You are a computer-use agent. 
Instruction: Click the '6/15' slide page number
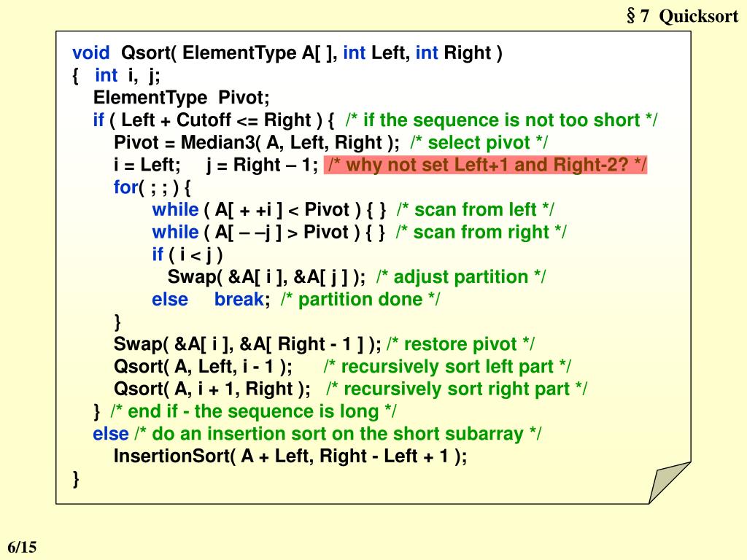pos(22,547)
